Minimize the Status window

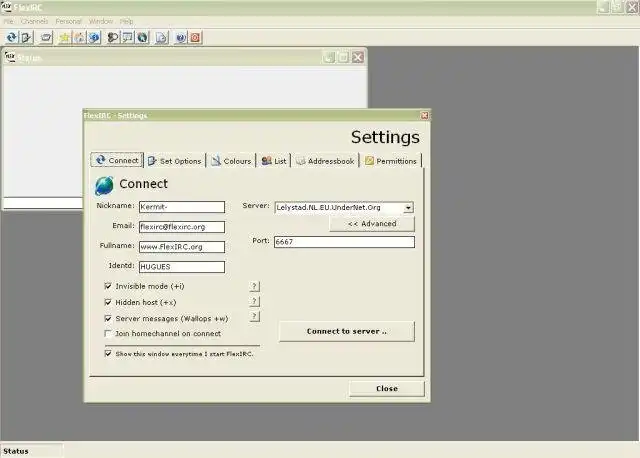[x=329, y=57]
